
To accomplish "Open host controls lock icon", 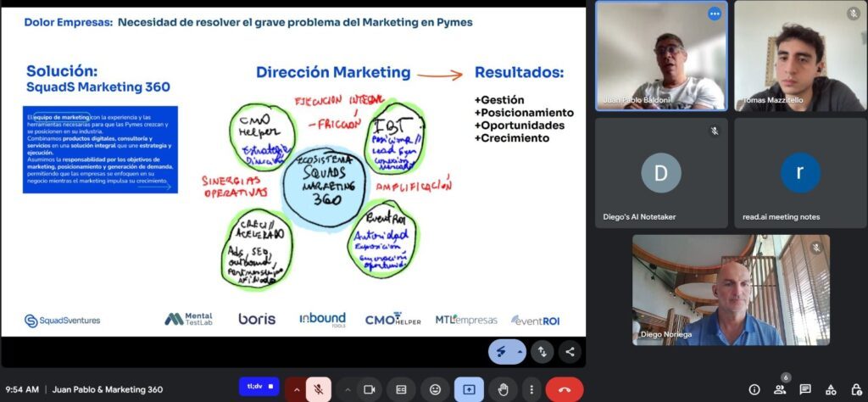I will coord(854,389).
